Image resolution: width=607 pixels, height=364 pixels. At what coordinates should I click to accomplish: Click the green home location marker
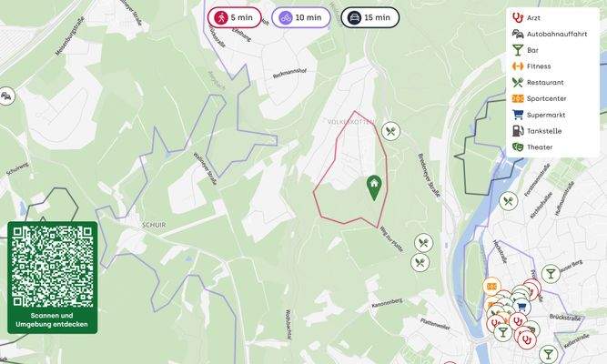point(374,187)
